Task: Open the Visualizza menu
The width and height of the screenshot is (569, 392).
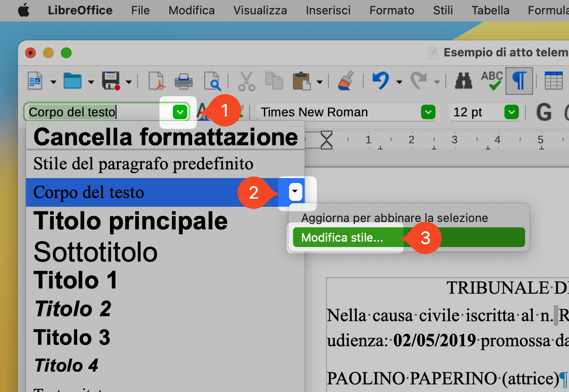Action: (x=260, y=10)
